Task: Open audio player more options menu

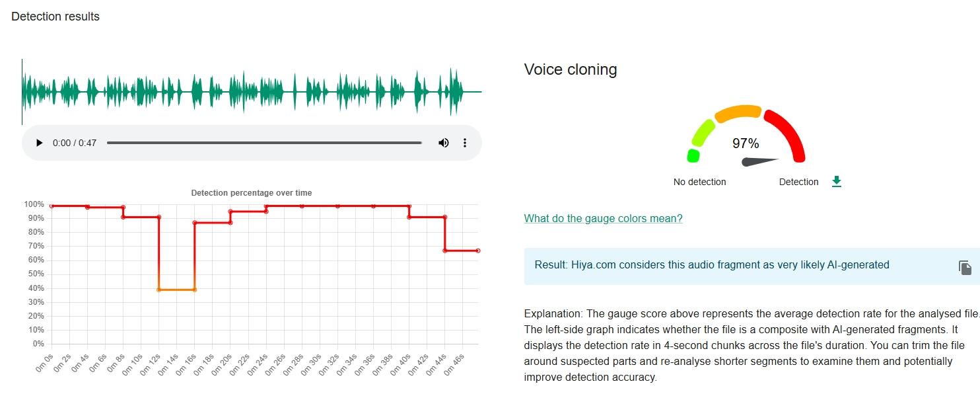Action: point(465,143)
